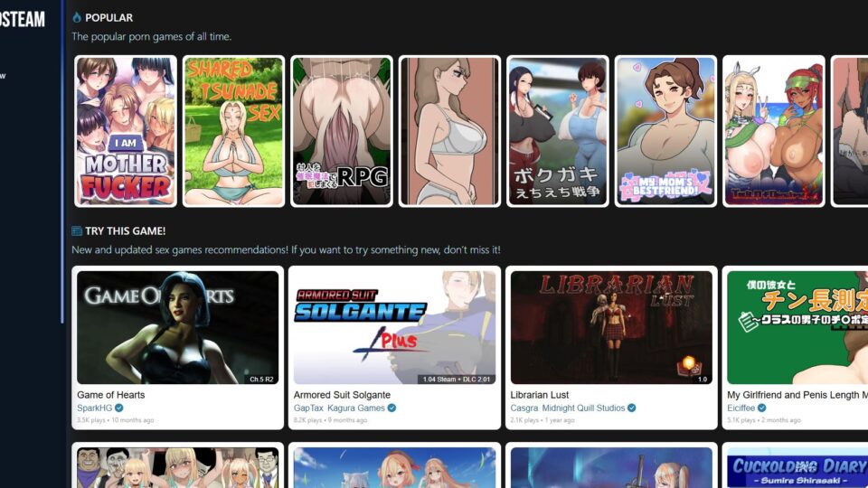The height and width of the screenshot is (488, 868).
Task: Select the ボクガキ popular card
Action: [558, 131]
